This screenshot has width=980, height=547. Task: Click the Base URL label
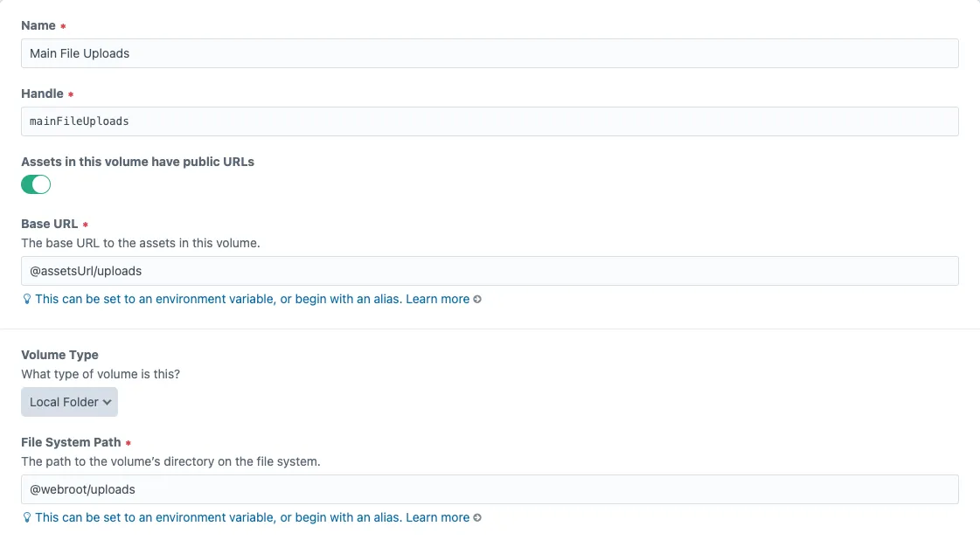click(x=49, y=225)
